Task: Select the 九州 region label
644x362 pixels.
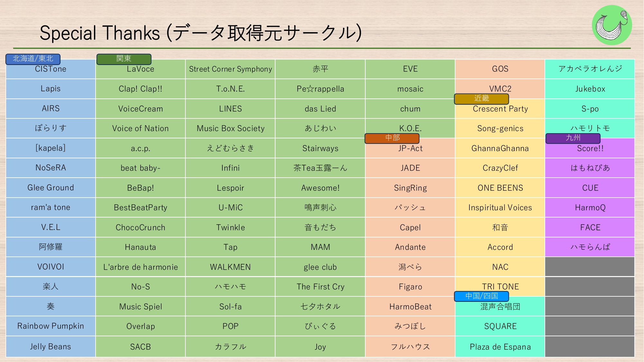Action: pyautogui.click(x=573, y=138)
